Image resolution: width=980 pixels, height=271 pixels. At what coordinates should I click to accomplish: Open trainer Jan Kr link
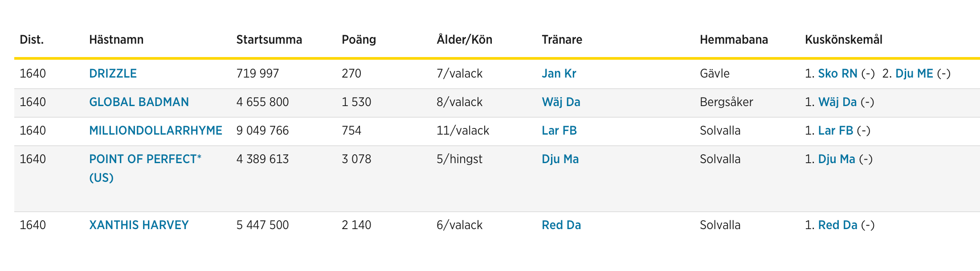point(559,74)
